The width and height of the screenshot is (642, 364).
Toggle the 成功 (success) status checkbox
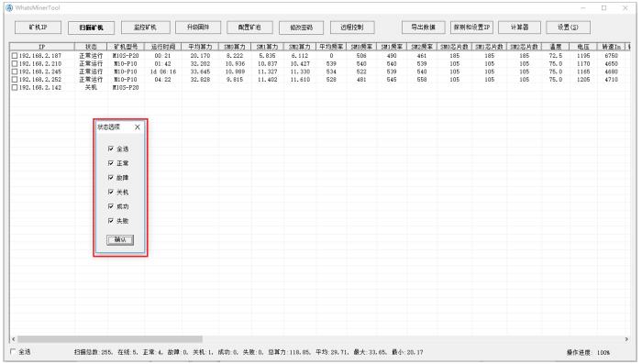pyautogui.click(x=111, y=206)
